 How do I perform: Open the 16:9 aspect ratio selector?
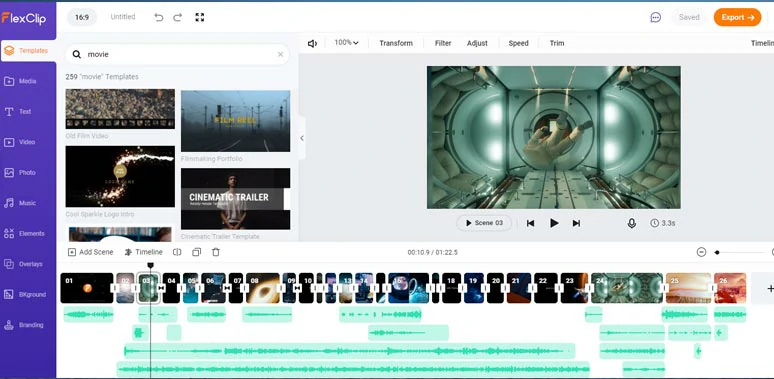[x=81, y=17]
